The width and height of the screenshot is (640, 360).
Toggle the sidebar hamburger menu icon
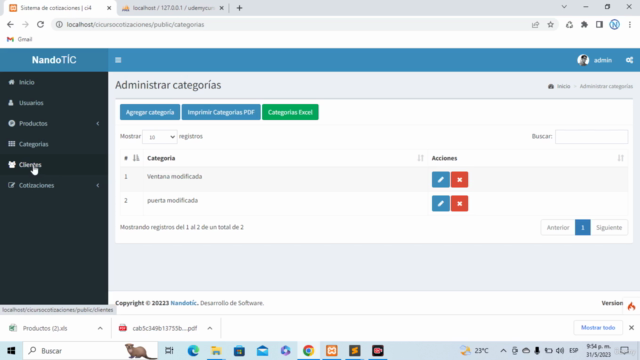click(118, 60)
